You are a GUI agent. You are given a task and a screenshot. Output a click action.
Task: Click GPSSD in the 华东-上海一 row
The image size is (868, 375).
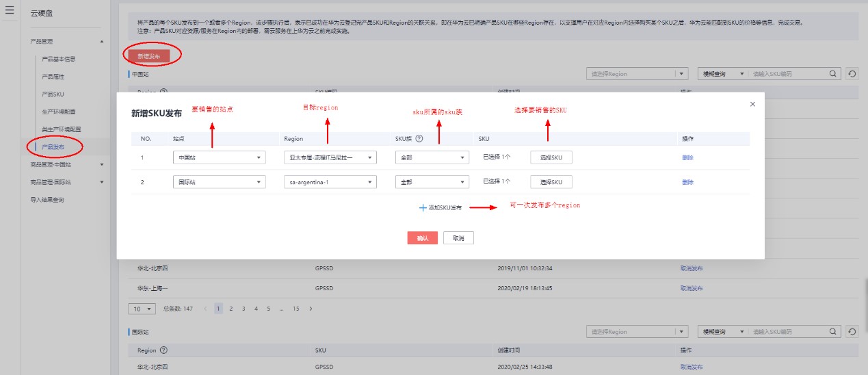[x=325, y=288]
